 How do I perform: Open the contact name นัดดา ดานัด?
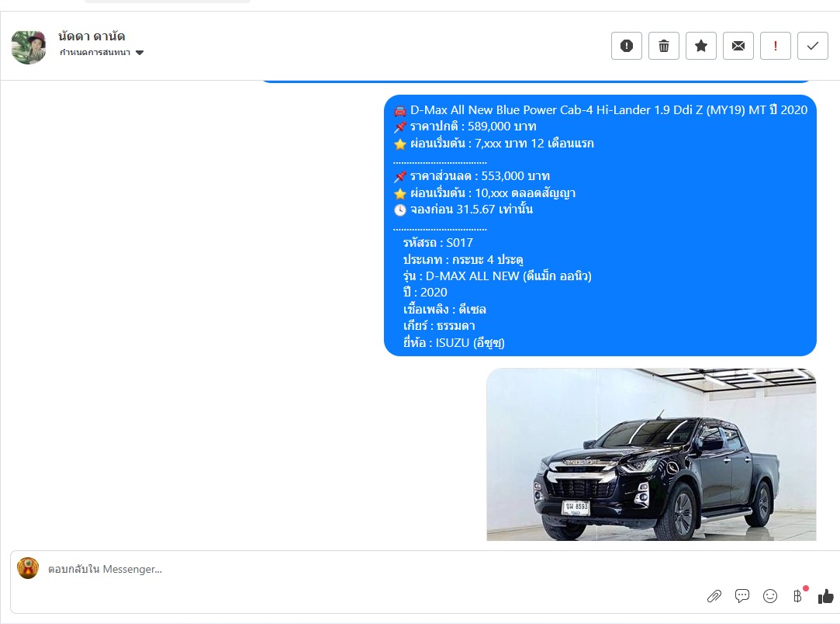click(92, 36)
